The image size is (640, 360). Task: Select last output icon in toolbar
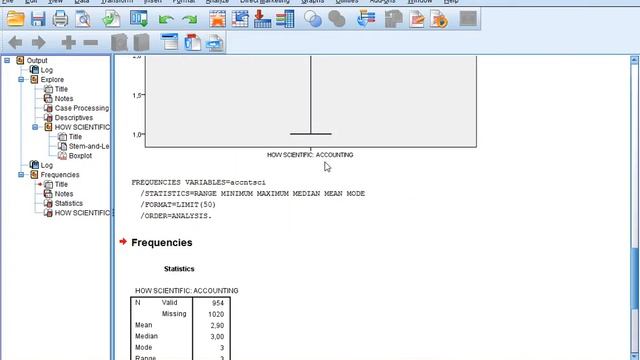[x=366, y=19]
